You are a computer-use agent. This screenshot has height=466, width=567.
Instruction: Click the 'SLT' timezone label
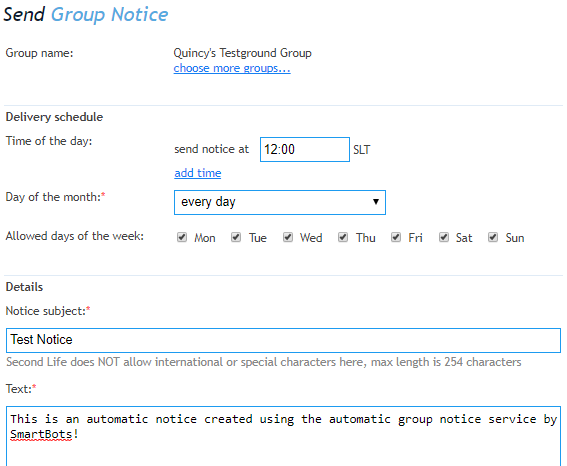(362, 150)
